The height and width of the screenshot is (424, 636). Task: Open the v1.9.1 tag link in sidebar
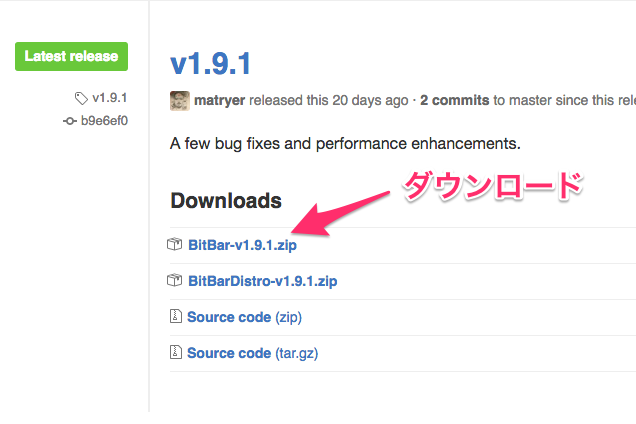tap(110, 98)
